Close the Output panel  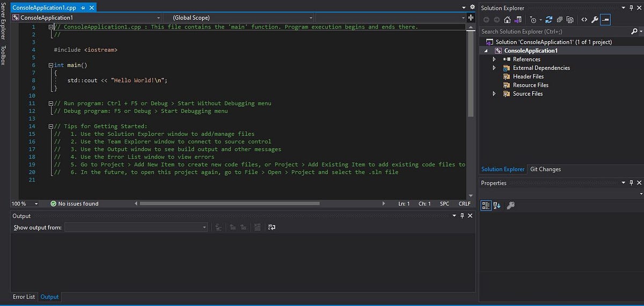tap(470, 216)
